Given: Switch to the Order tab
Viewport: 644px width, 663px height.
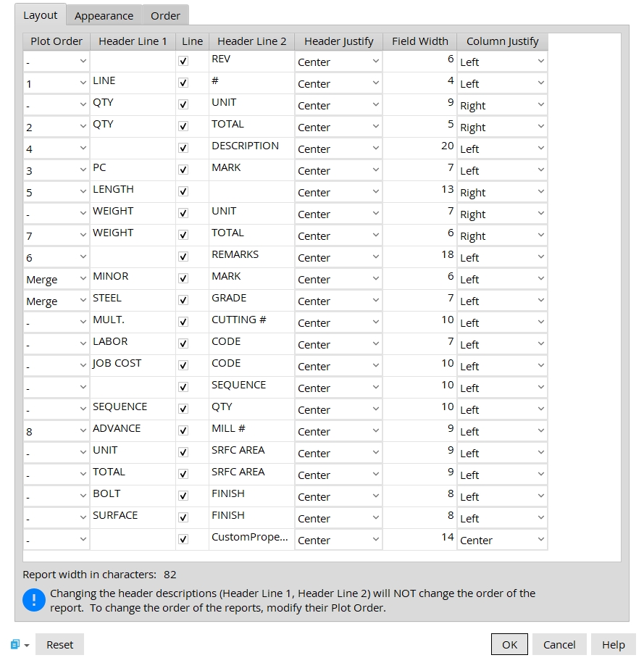Looking at the screenshot, I should (x=165, y=16).
